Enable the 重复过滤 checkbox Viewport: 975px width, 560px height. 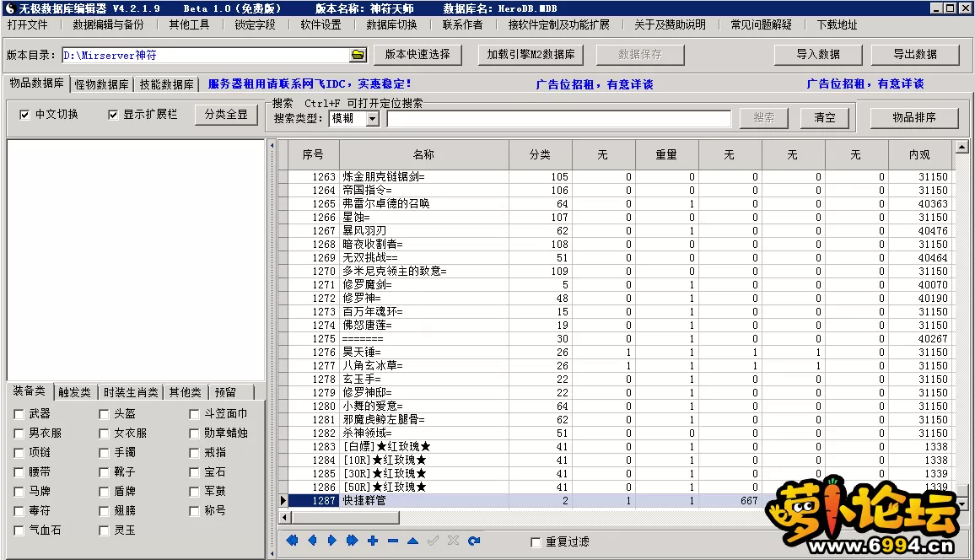point(536,542)
